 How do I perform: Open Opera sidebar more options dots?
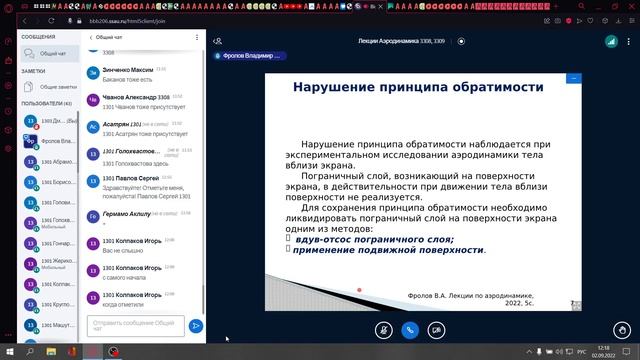[8, 335]
